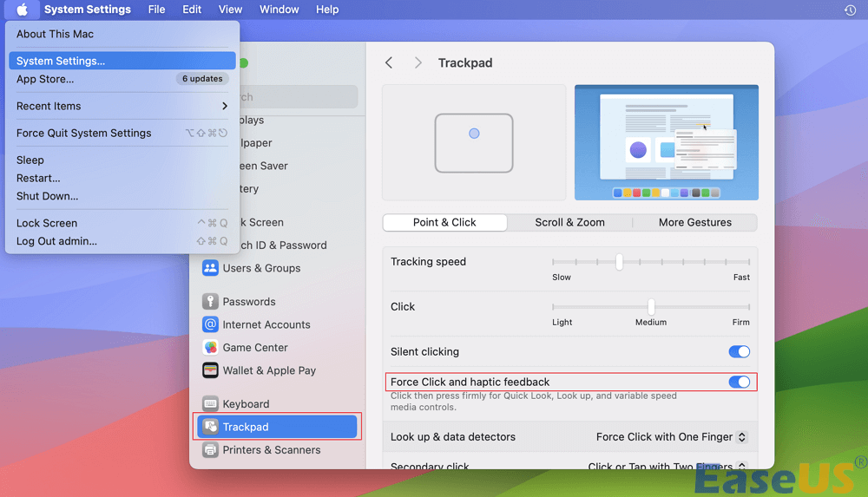Select About This Mac
The width and height of the screenshot is (868, 497).
(x=122, y=34)
